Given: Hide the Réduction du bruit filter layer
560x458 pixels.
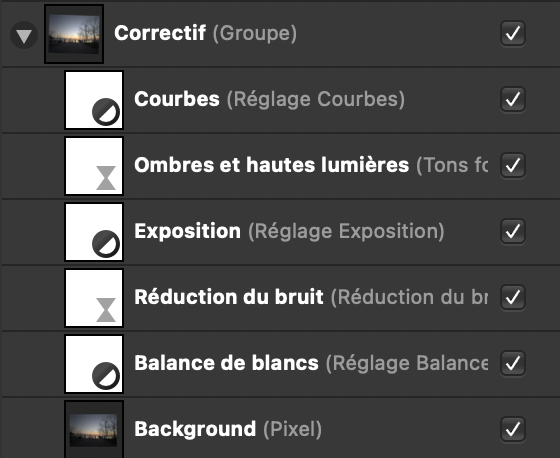Looking at the screenshot, I should [512, 297].
